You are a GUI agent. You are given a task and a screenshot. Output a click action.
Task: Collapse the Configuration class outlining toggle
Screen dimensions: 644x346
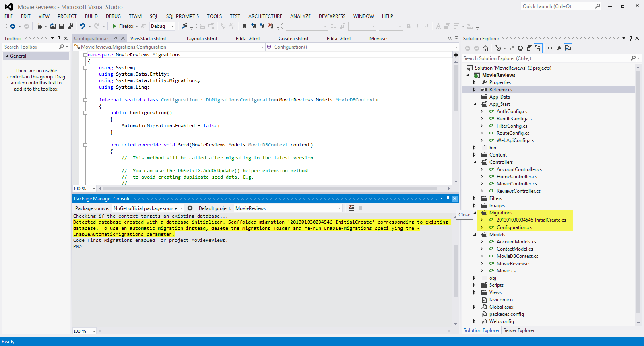85,100
